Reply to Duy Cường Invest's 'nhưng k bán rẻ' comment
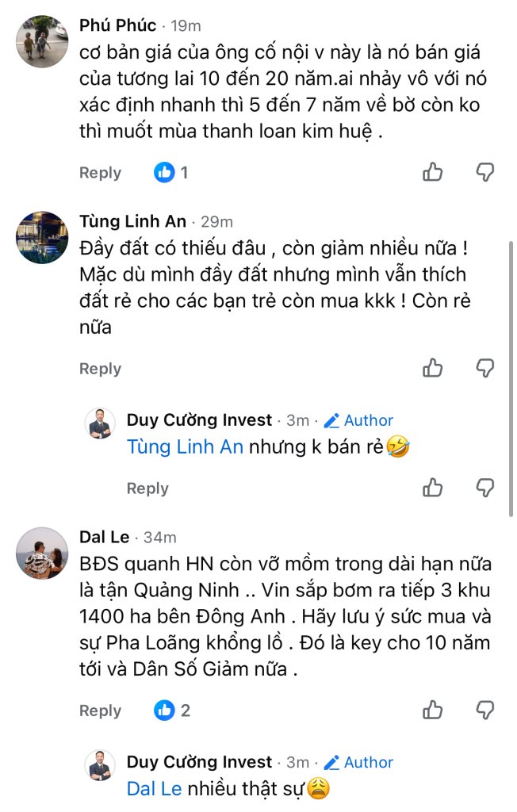This screenshot has width=517, height=812. (x=147, y=488)
